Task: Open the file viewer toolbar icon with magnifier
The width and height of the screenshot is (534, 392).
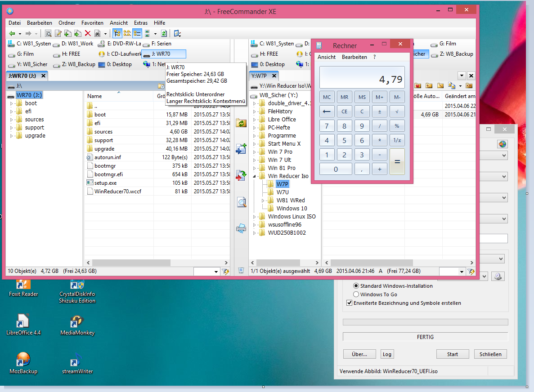Action: (48, 33)
